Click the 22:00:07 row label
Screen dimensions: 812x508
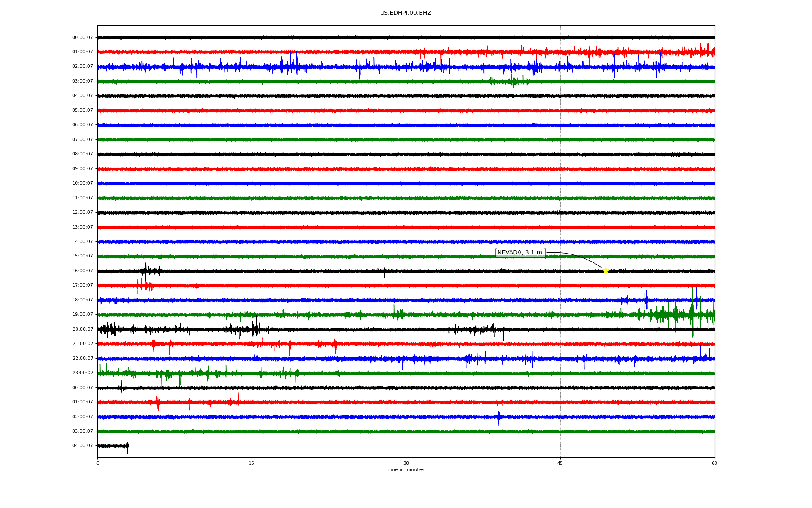click(82, 359)
